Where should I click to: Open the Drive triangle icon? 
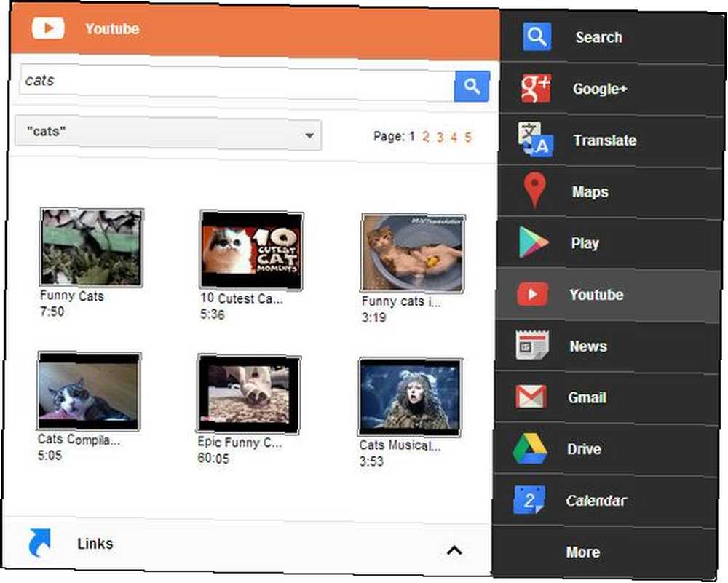(x=530, y=448)
